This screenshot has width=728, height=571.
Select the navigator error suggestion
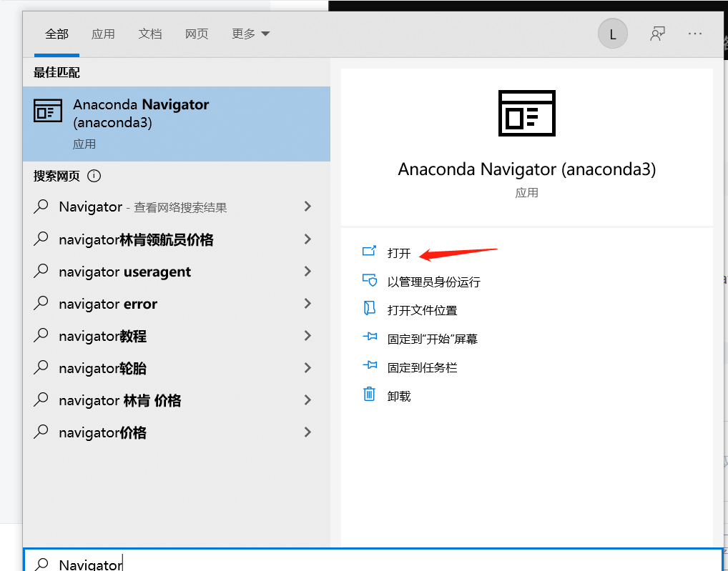177,304
